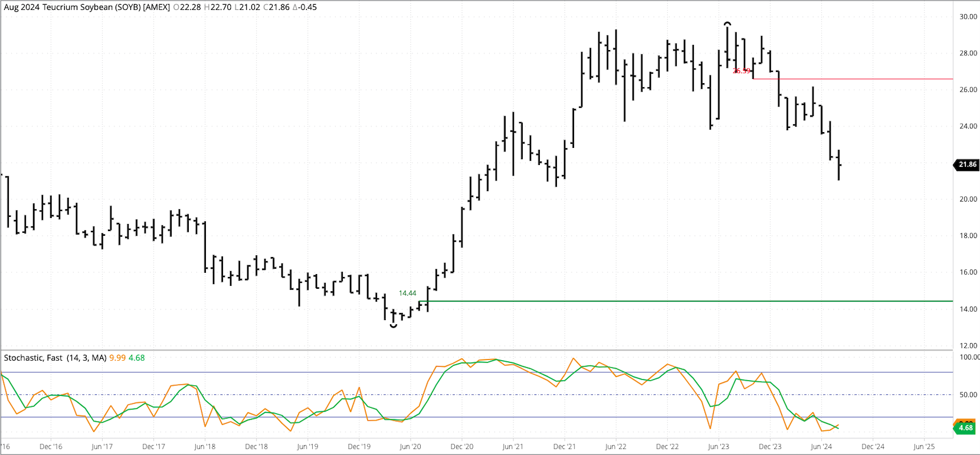This screenshot has height=455, width=980.
Task: Select the red 26.59 resistance label
Action: (x=741, y=71)
